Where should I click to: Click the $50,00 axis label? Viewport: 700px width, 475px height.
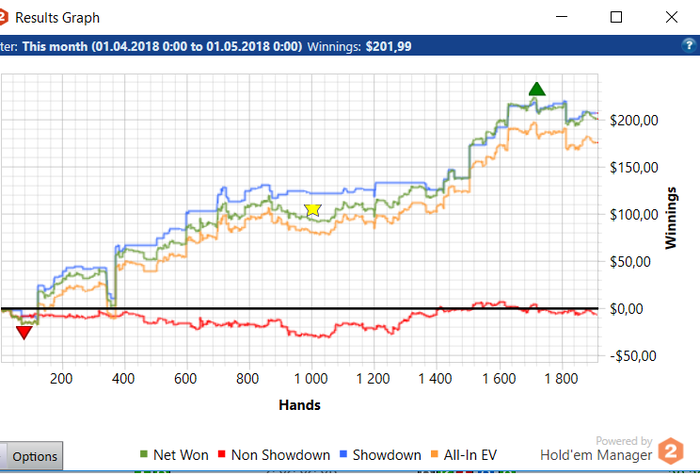point(630,262)
